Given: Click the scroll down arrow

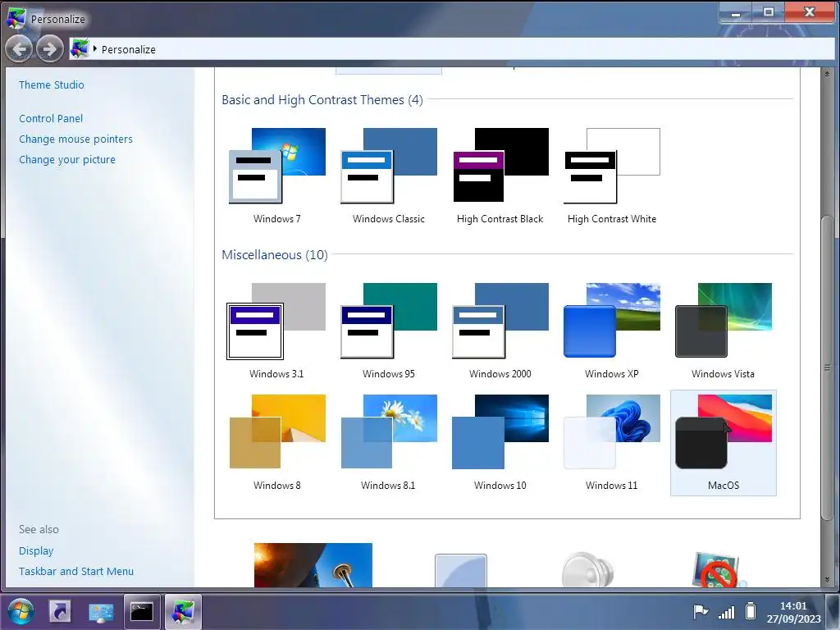Looking at the screenshot, I should click(x=827, y=580).
